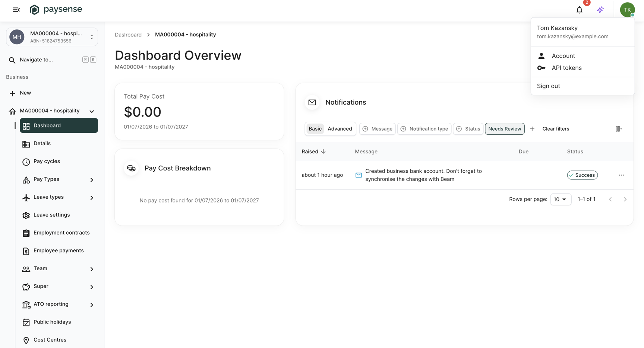
Task: Open the business switcher MA000004 dropdown
Action: [x=52, y=37]
